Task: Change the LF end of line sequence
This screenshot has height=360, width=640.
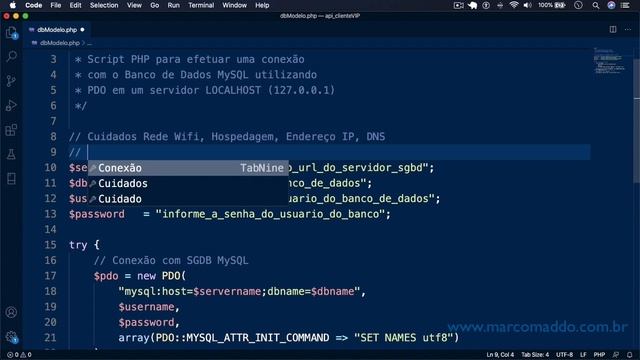Action: point(583,355)
